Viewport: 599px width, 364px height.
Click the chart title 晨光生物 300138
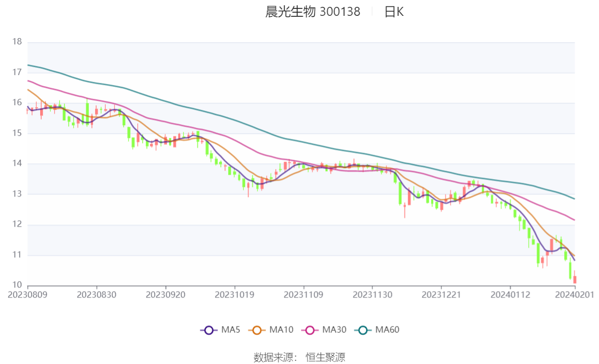point(313,12)
